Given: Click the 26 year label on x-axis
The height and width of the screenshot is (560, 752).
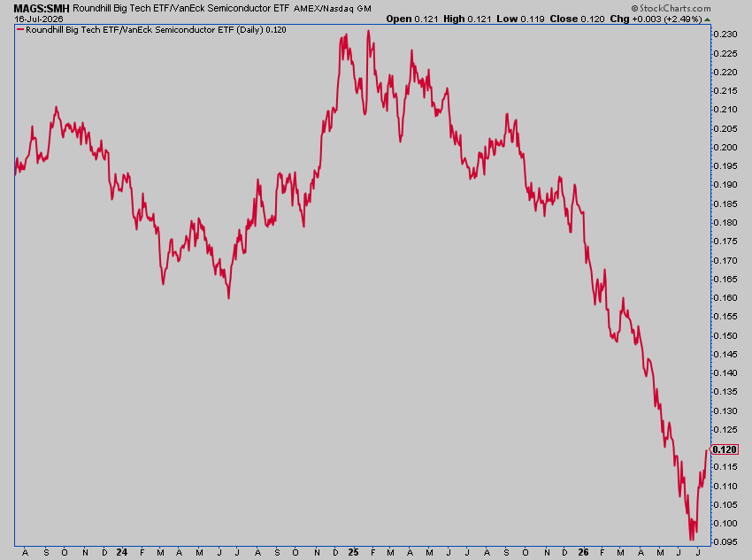Looking at the screenshot, I should [x=583, y=552].
